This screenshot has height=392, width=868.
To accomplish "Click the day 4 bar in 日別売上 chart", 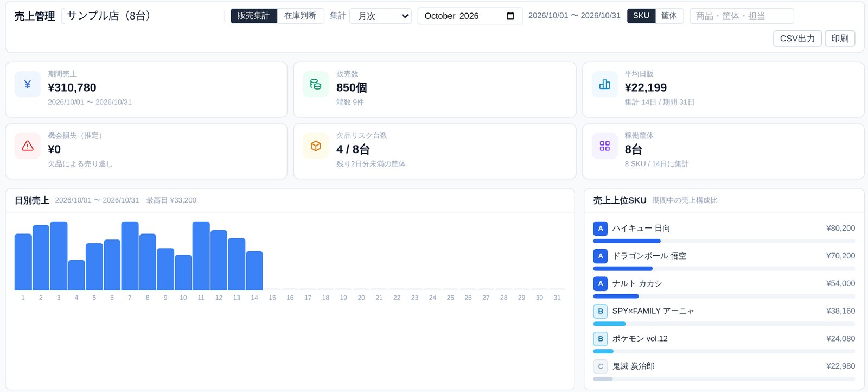I will click(x=76, y=275).
